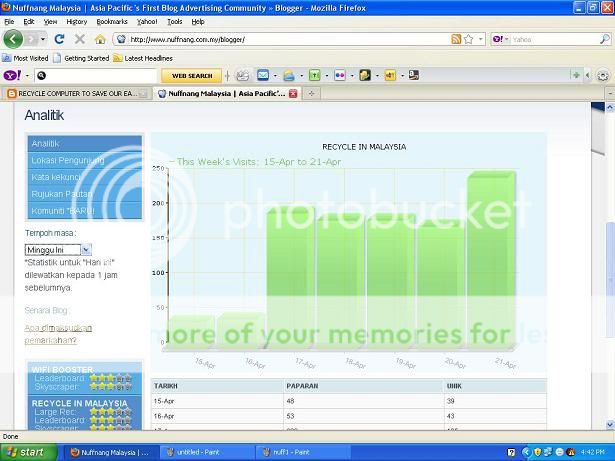The width and height of the screenshot is (615, 461).
Task: Click the green add-button plus on toolbar
Action: pos(576,75)
